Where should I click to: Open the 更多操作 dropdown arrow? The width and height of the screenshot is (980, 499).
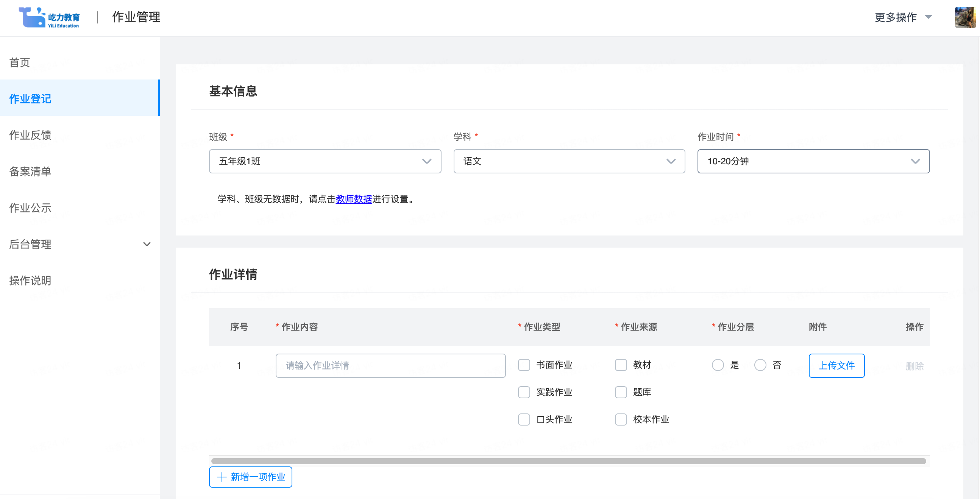coord(928,17)
